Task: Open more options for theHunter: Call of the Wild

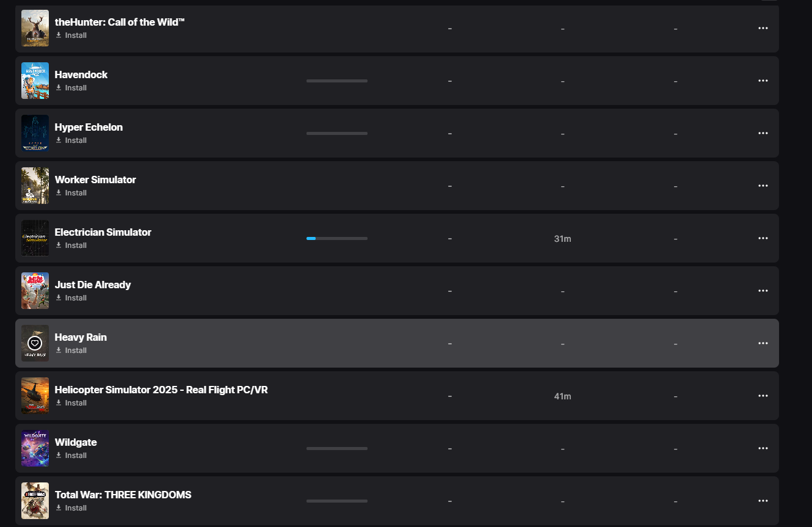Action: [x=763, y=28]
